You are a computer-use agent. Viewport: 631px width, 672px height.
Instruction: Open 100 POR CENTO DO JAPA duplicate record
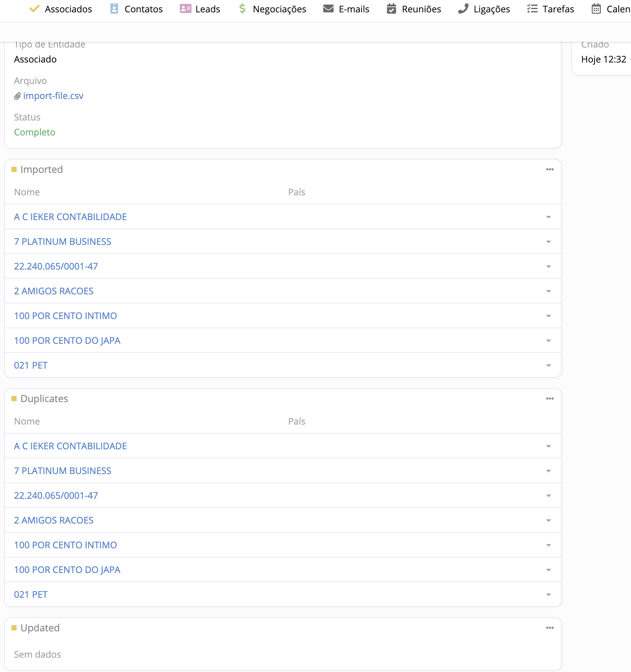tap(67, 569)
